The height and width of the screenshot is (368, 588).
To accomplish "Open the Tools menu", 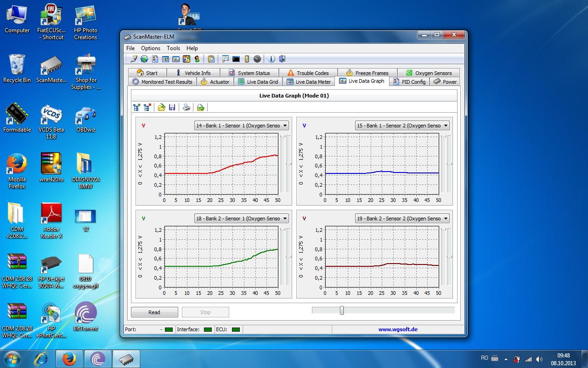I will (173, 48).
